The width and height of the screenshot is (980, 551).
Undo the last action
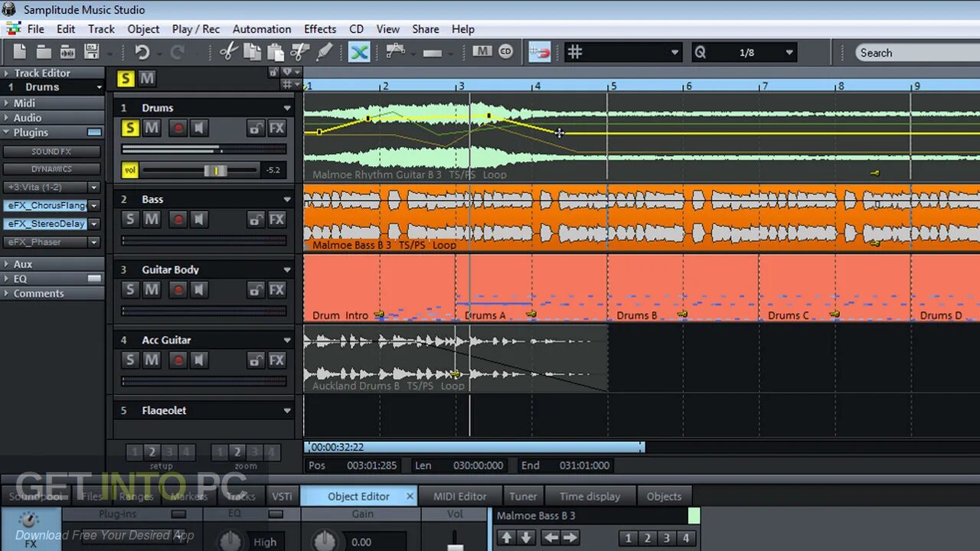142,52
